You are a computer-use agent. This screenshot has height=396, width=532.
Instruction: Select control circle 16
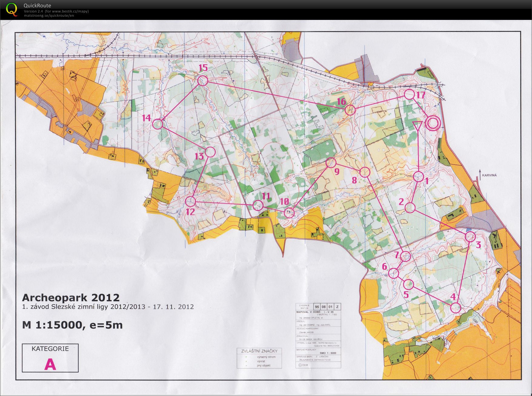[350, 110]
